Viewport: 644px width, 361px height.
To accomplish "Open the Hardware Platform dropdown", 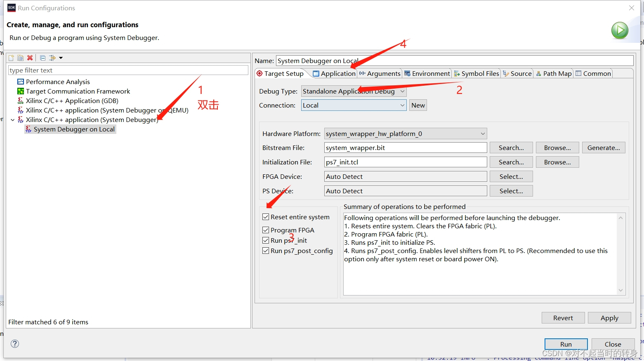I will pos(406,134).
